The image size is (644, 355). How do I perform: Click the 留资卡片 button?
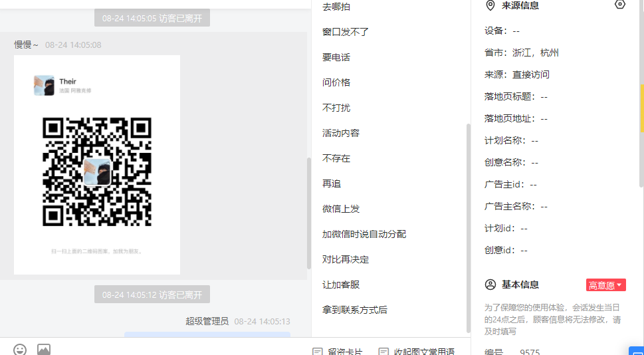pyautogui.click(x=338, y=352)
